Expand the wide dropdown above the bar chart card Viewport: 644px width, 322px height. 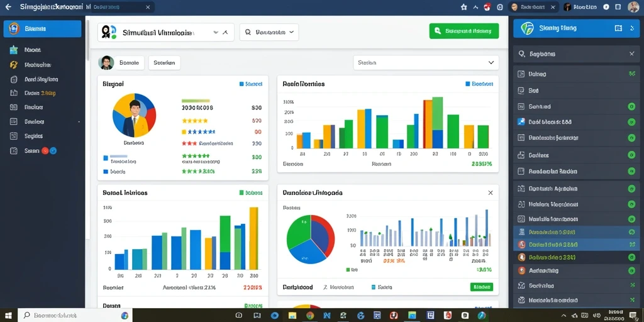[426, 63]
